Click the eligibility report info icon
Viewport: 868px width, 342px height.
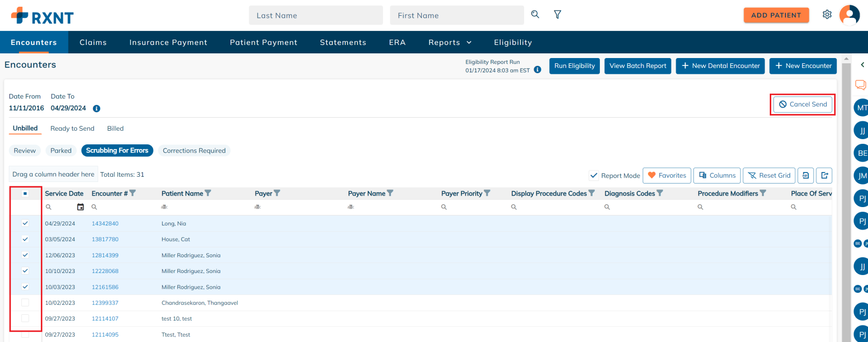point(537,70)
